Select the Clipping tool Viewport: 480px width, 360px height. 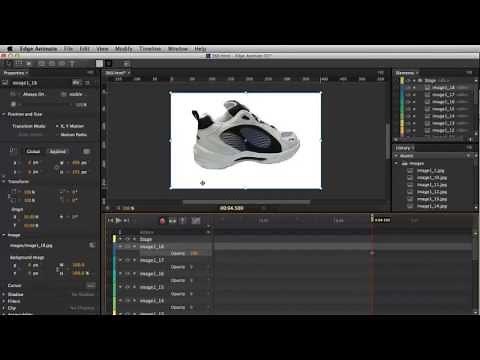tap(29, 63)
